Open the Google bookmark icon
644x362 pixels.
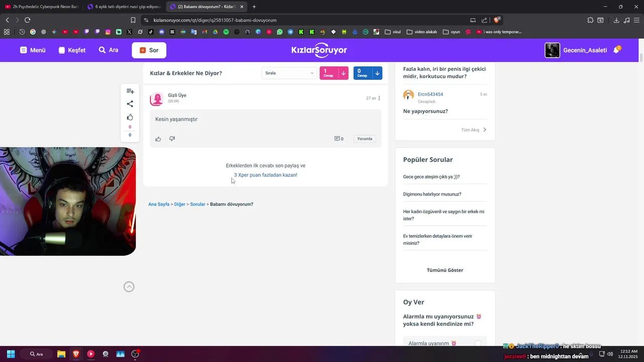[x=33, y=32]
